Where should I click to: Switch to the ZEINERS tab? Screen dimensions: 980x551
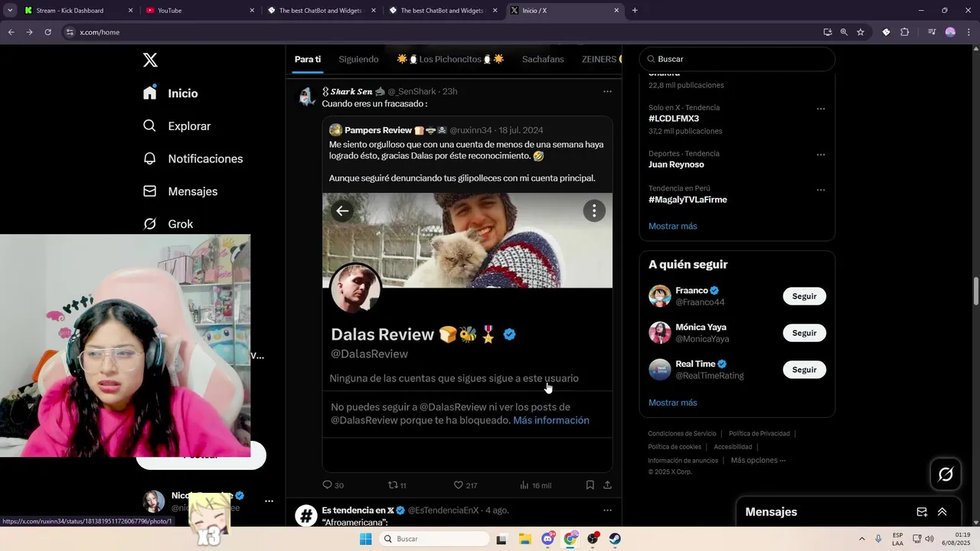tap(601, 59)
